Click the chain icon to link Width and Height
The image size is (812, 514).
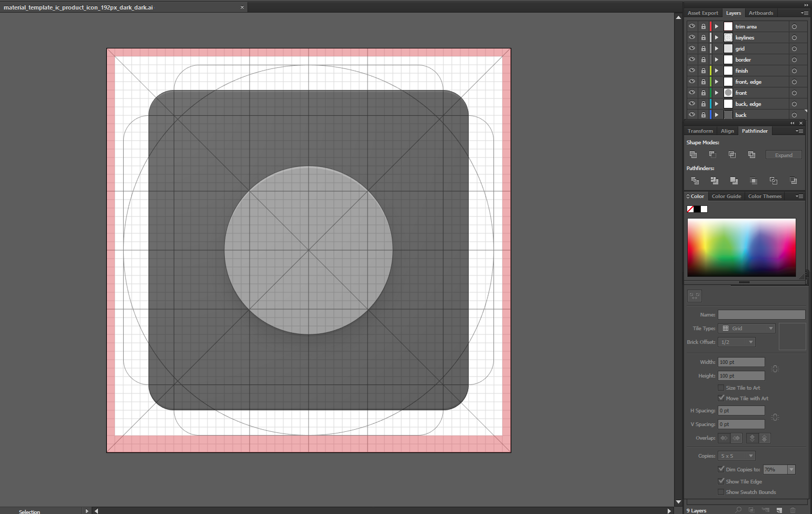775,369
